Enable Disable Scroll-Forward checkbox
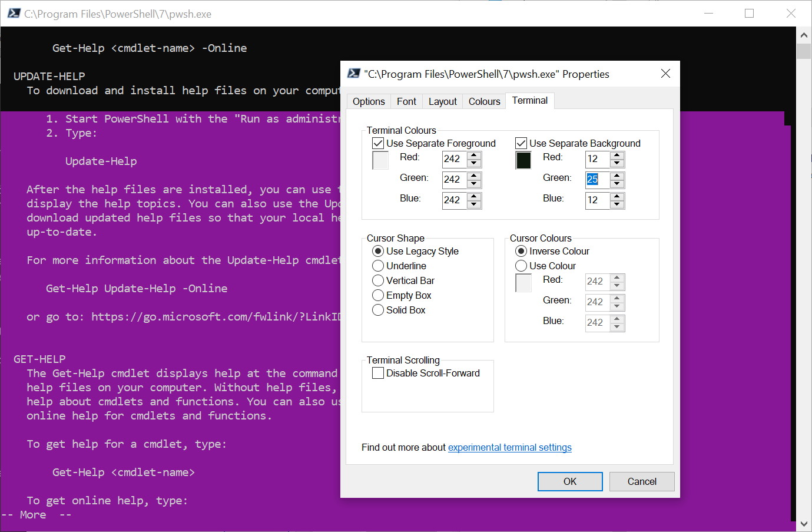Viewport: 812px width, 532px height. click(378, 373)
